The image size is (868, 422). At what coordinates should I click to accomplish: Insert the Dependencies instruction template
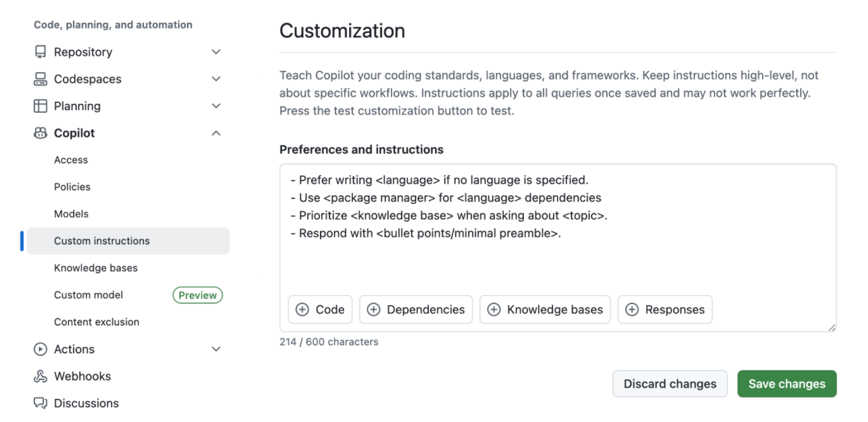tap(416, 310)
